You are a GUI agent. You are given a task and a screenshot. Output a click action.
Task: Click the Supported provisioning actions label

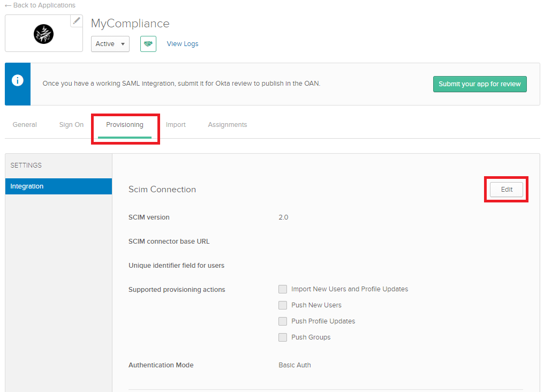coord(177,290)
